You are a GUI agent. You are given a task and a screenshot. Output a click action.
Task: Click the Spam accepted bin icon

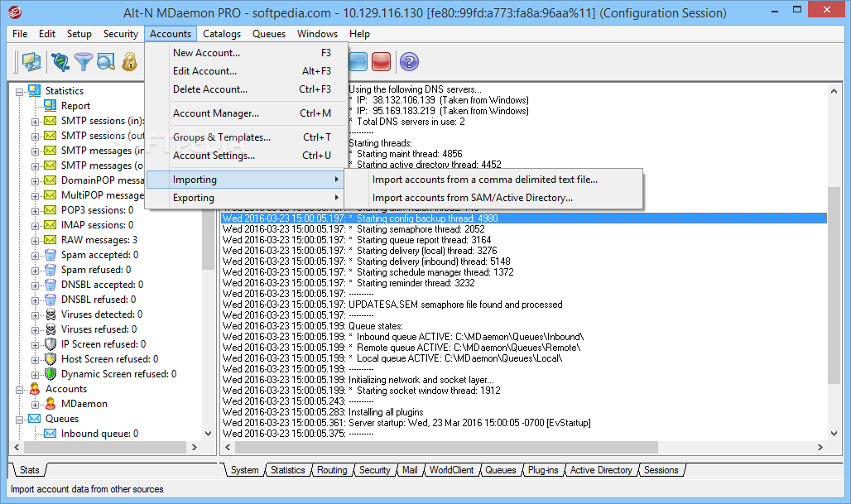point(50,254)
